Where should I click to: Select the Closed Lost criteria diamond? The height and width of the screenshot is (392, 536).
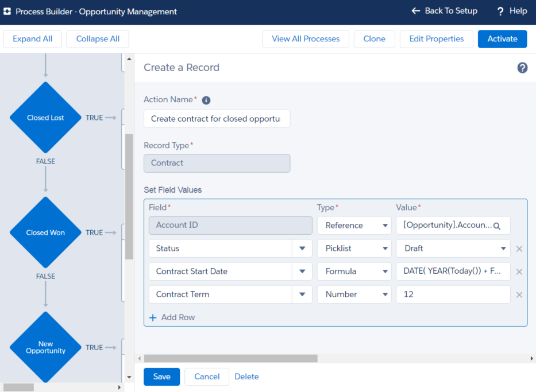pos(45,118)
